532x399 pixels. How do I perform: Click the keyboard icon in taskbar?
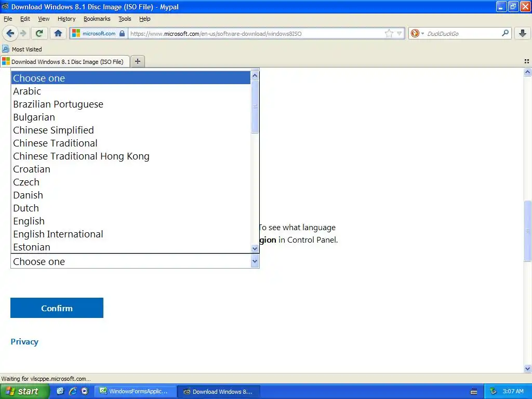click(x=474, y=392)
